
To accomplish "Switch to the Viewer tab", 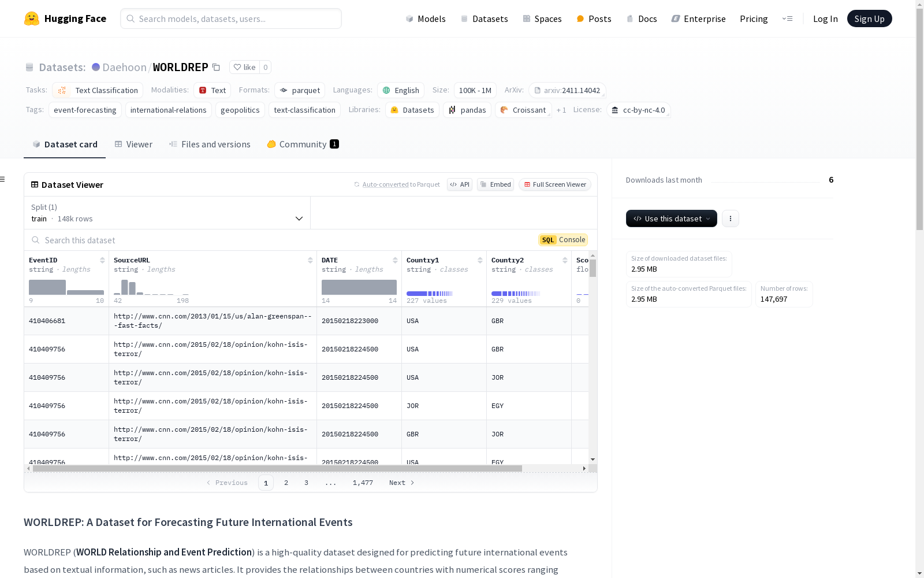I will (x=133, y=144).
